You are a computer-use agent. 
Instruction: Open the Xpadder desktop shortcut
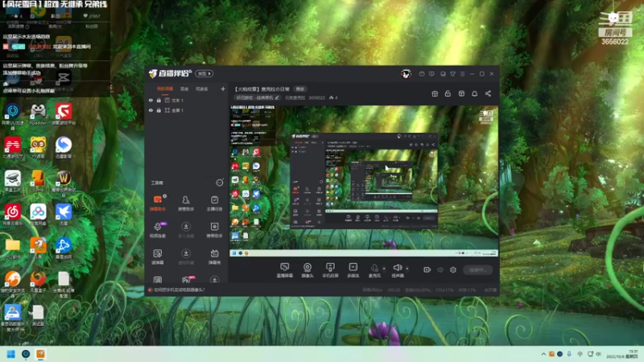(x=38, y=114)
